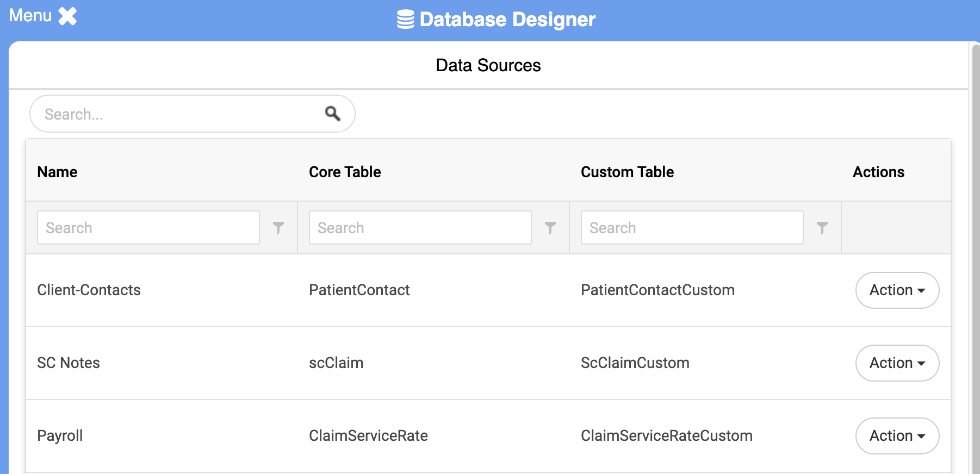Screen dimensions: 980x474
Task: Open the Name column filter icon
Action: point(278,228)
